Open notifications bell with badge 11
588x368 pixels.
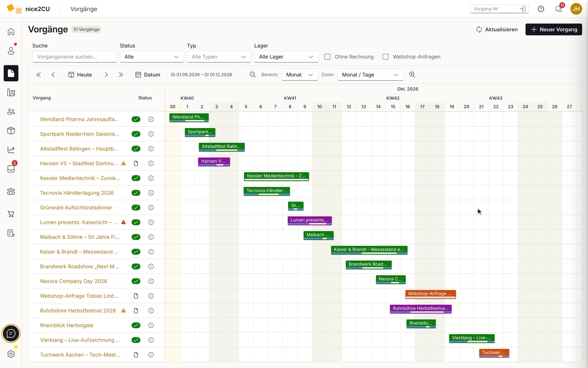[x=558, y=9]
